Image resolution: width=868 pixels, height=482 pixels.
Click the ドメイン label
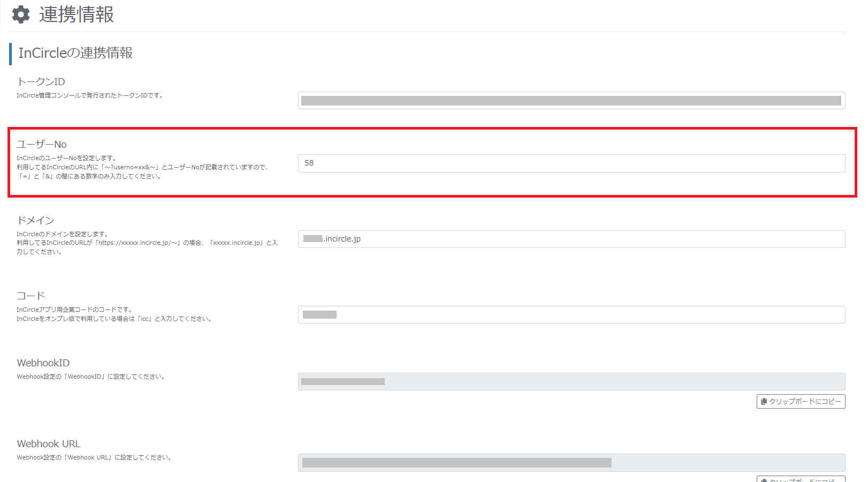click(36, 220)
